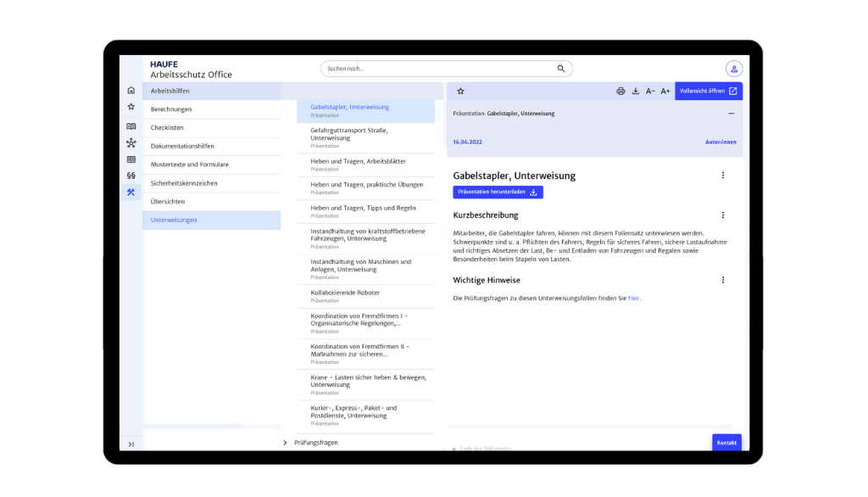Select the tools (Arbeitshilfen) sidebar icon

click(131, 193)
